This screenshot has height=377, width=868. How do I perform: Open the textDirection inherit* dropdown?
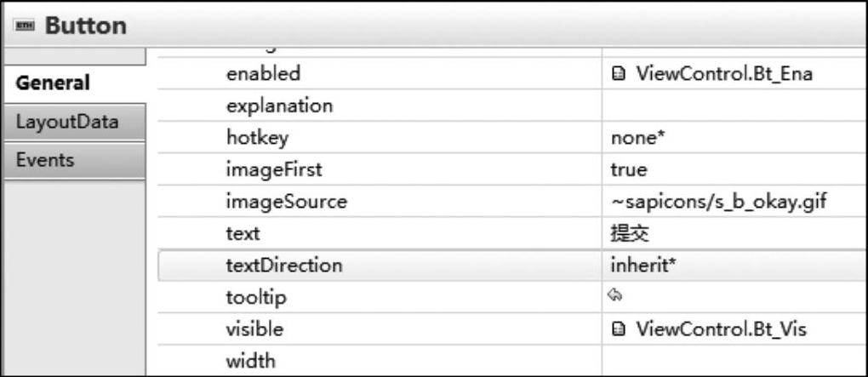pyautogui.click(x=734, y=266)
